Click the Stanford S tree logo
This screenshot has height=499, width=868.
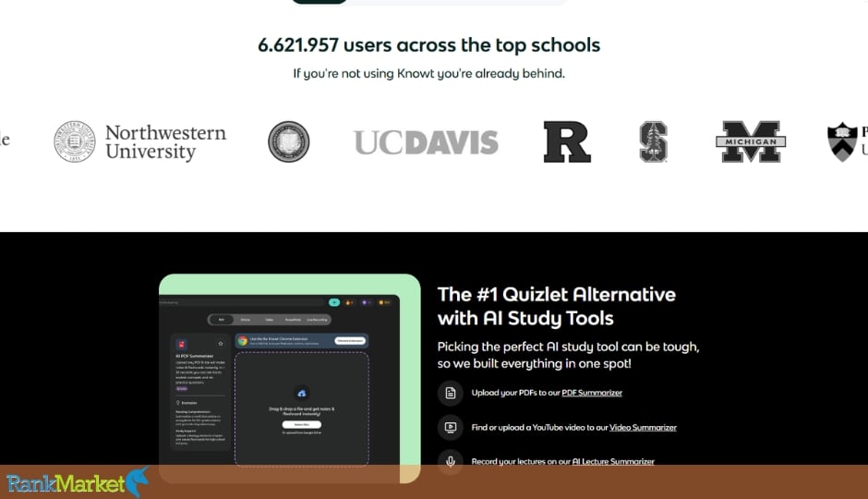click(x=653, y=141)
